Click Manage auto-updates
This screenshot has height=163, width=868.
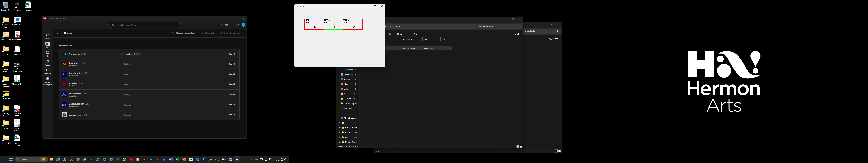[x=184, y=33]
